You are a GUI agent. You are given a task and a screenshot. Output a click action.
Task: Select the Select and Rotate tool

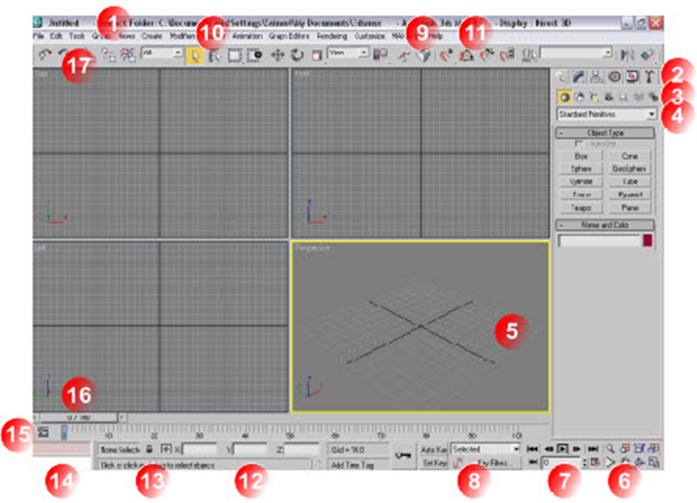click(x=297, y=55)
